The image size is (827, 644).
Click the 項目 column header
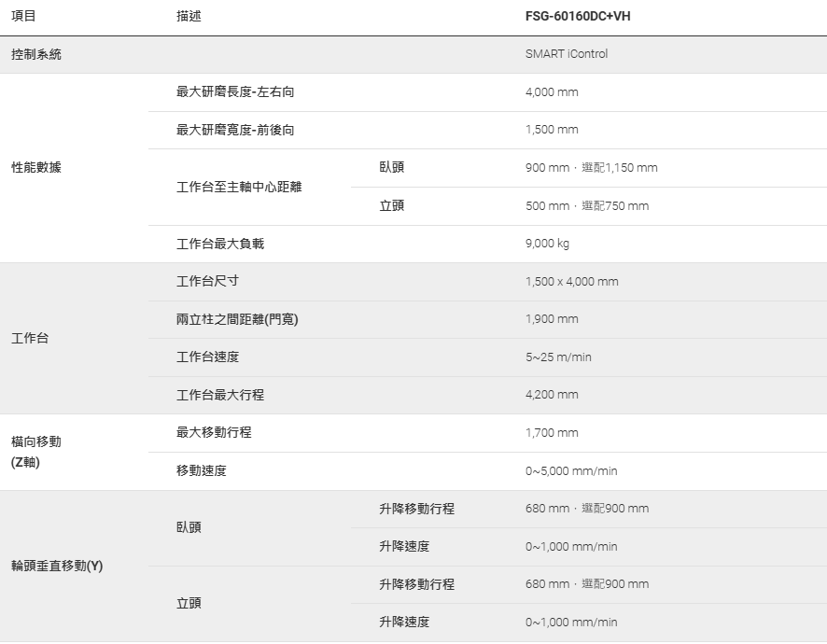click(x=23, y=17)
